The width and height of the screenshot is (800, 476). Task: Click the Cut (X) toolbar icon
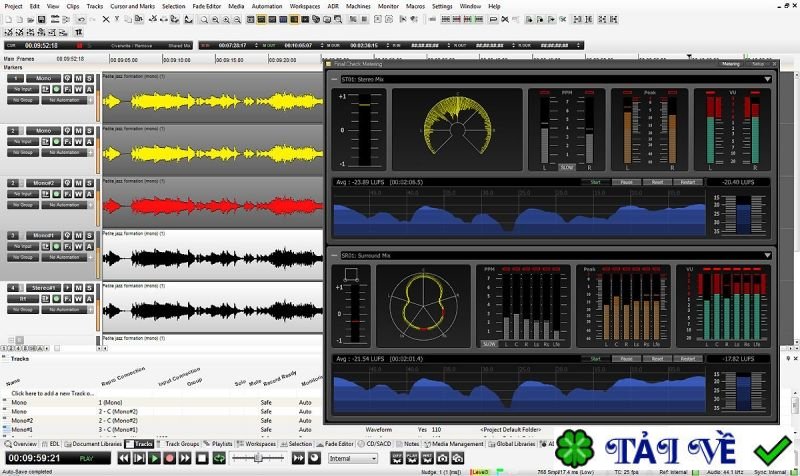[106, 19]
